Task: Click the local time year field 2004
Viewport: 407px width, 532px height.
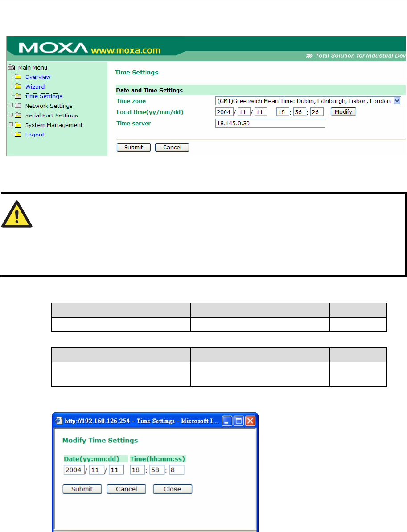Action: pyautogui.click(x=224, y=112)
